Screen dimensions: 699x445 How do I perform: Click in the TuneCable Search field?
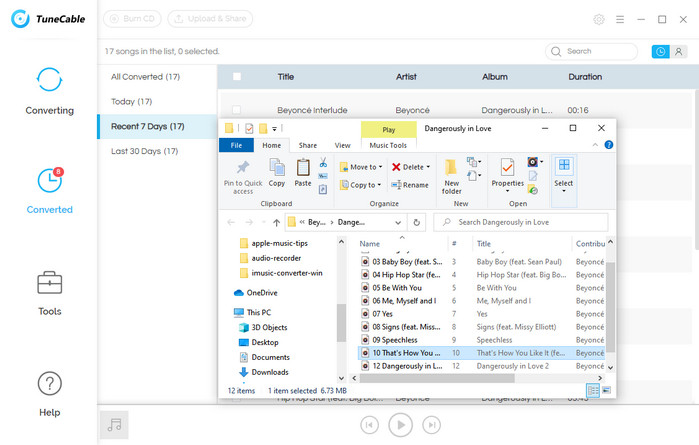591,51
